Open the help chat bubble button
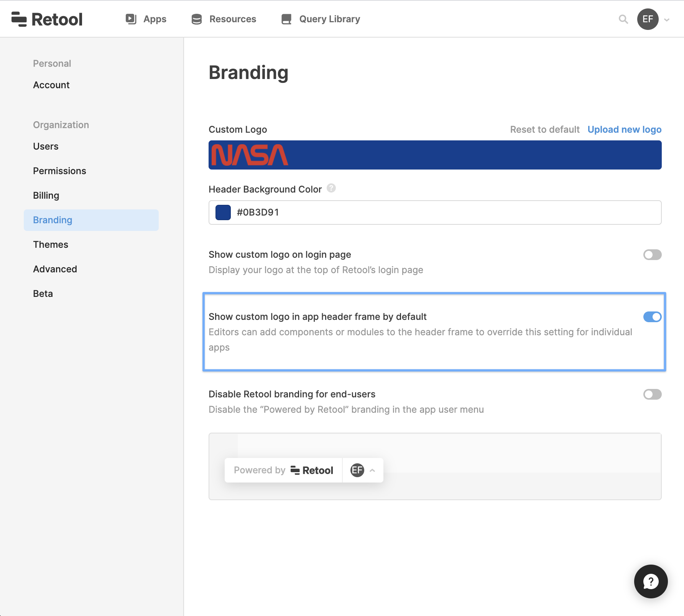684x616 pixels. 651,581
